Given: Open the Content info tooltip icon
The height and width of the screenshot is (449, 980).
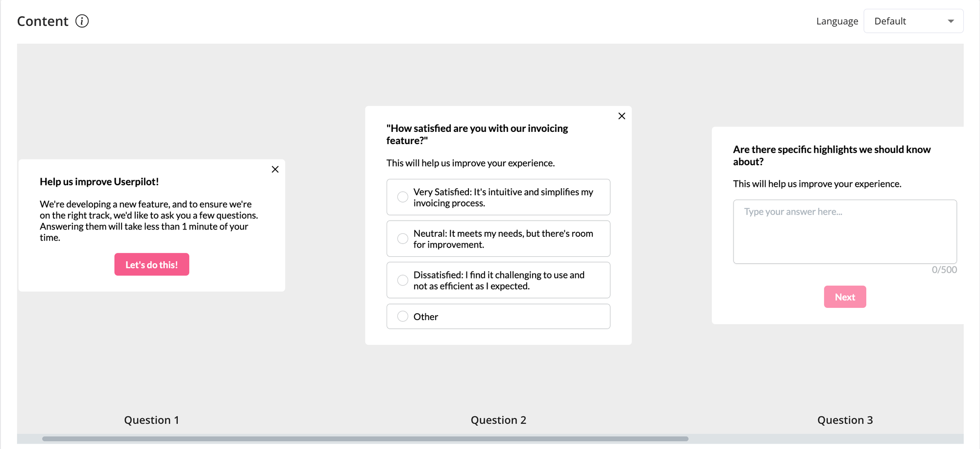Looking at the screenshot, I should click(82, 21).
